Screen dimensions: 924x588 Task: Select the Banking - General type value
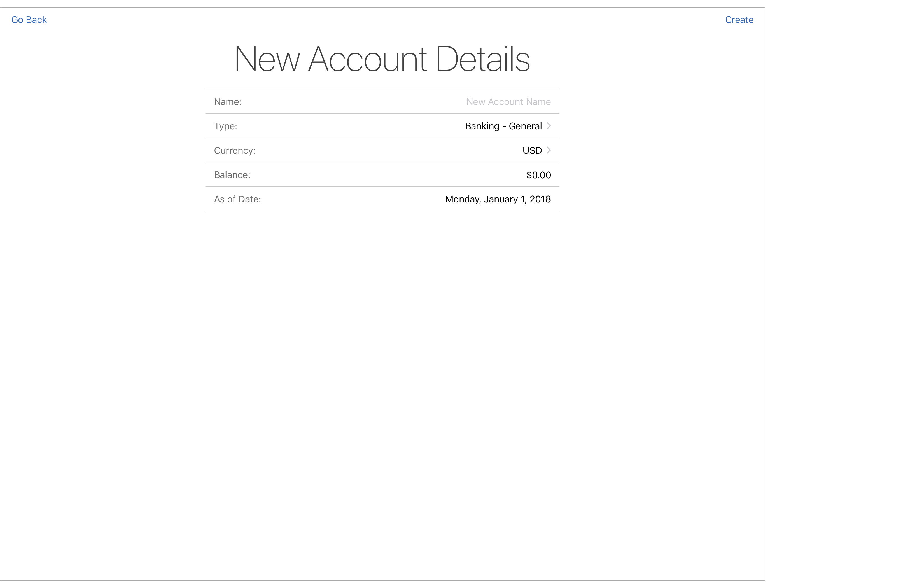tap(503, 126)
